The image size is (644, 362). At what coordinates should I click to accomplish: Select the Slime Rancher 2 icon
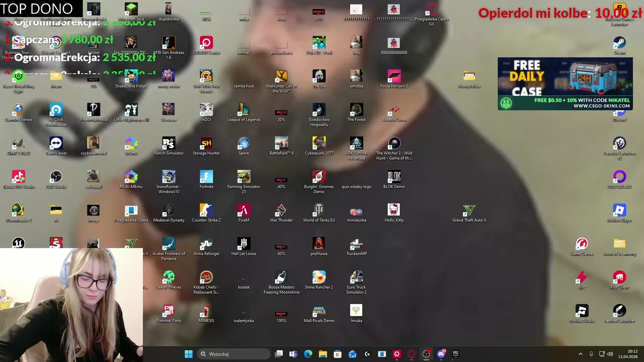coord(319,280)
